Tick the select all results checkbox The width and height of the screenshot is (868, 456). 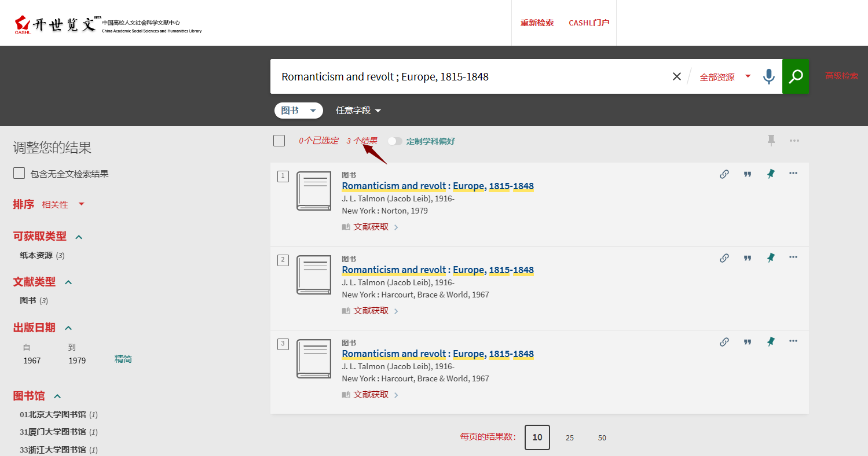(x=279, y=141)
